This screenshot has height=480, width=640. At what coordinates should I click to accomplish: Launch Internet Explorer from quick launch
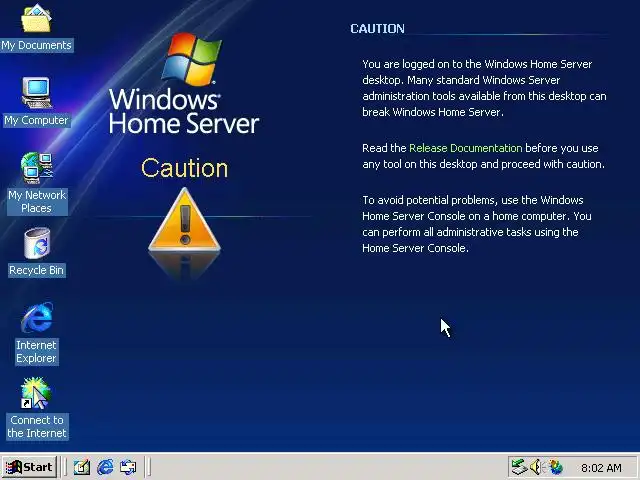coord(105,467)
